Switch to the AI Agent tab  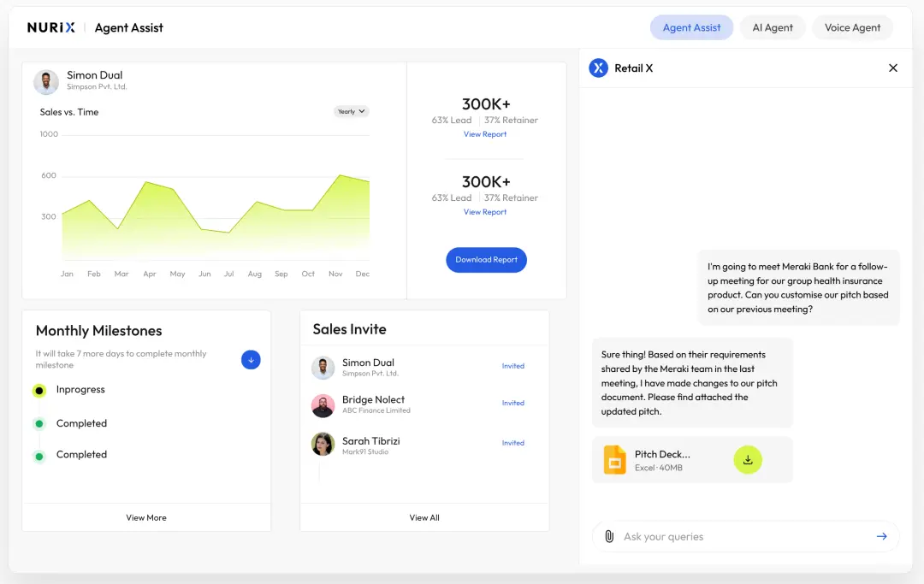773,27
